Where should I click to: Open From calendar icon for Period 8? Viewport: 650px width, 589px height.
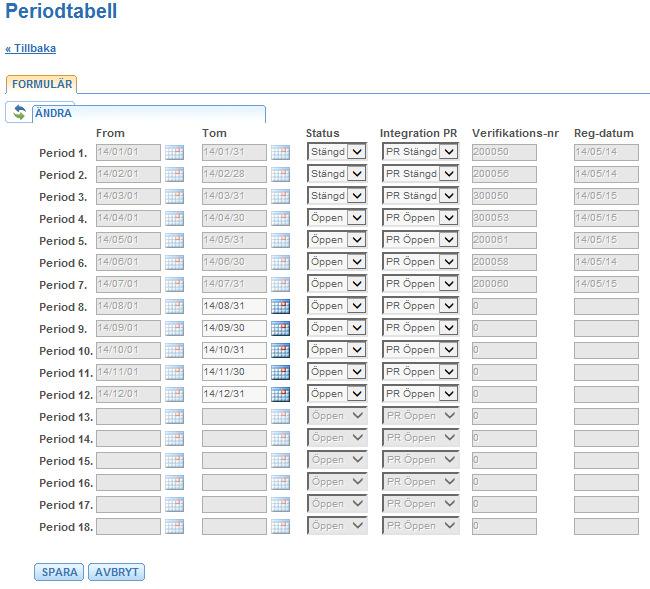(x=175, y=306)
